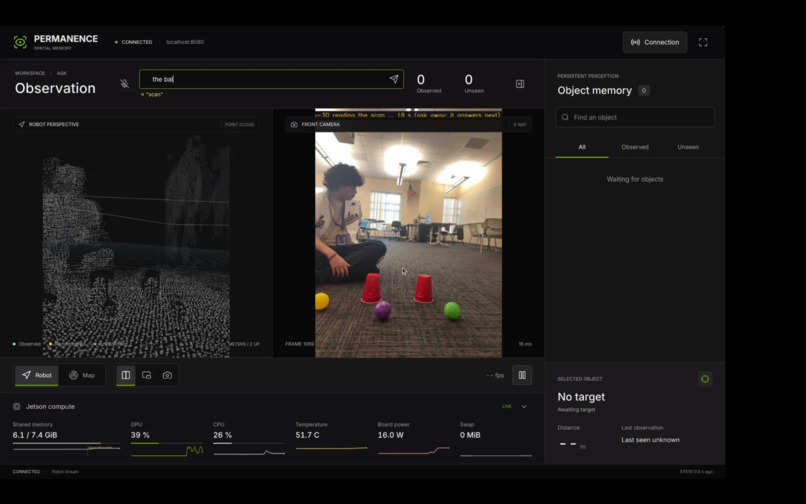Switch to the Observed tab
The height and width of the screenshot is (504, 806).
[635, 147]
